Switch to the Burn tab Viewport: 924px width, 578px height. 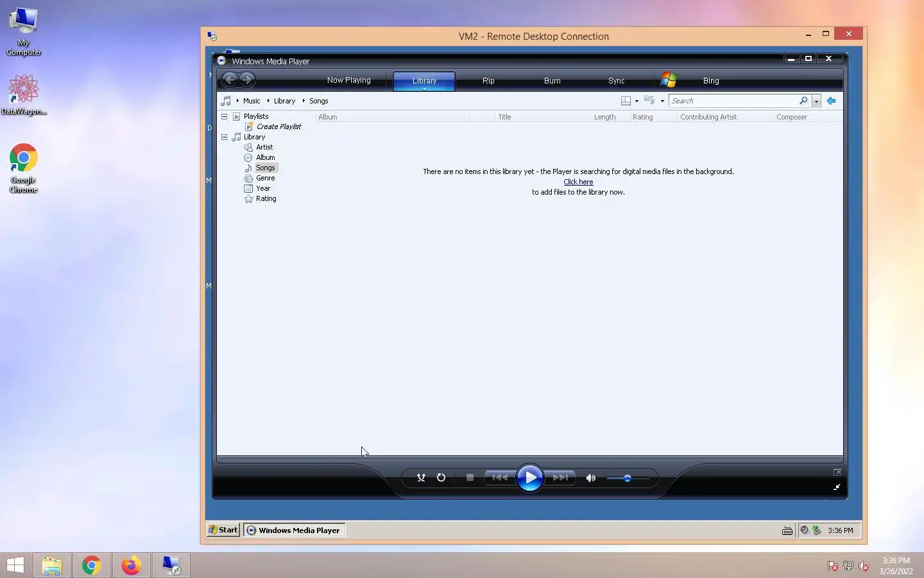pyautogui.click(x=552, y=81)
